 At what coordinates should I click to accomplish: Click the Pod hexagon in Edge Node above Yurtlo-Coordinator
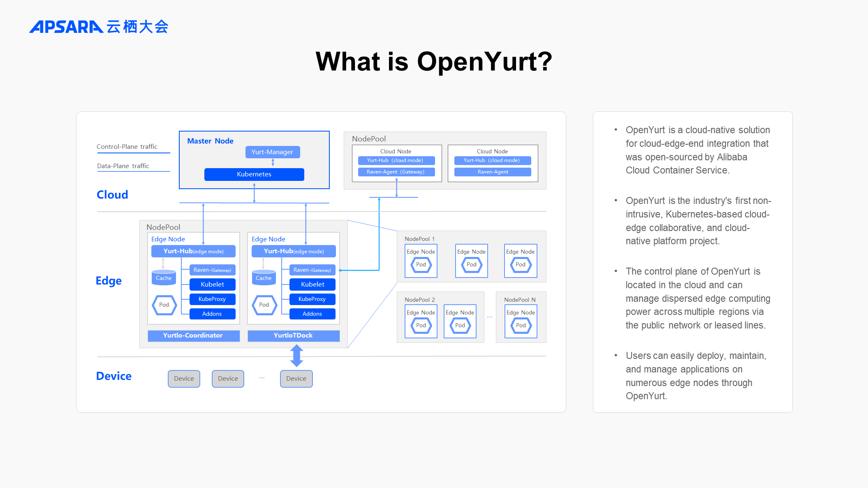pos(164,305)
